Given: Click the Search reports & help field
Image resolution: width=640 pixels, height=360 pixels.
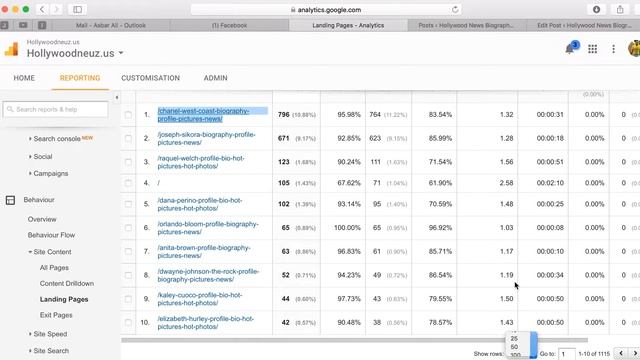Looking at the screenshot, I should pyautogui.click(x=56, y=109).
